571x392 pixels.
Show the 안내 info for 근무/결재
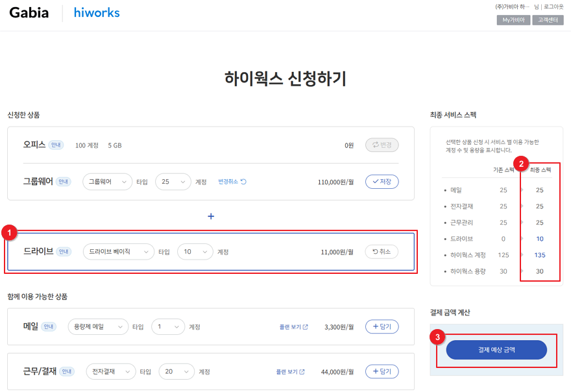click(67, 372)
